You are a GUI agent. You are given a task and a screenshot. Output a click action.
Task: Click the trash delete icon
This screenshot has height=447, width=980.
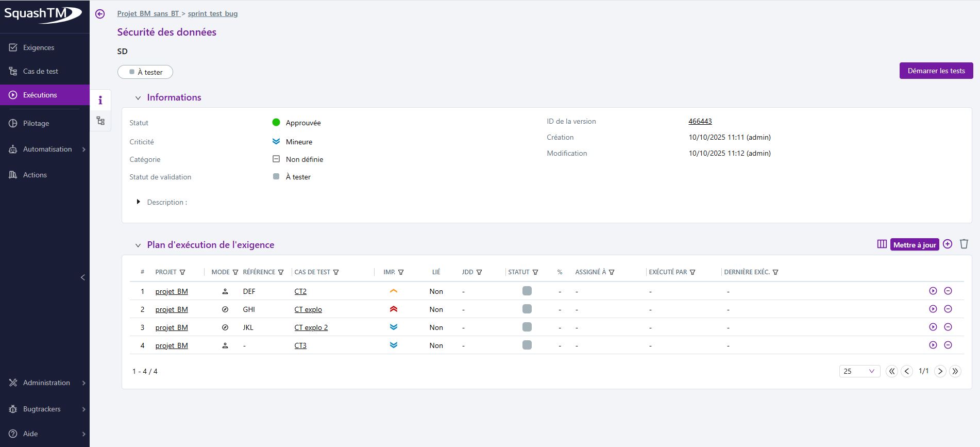pyautogui.click(x=964, y=244)
